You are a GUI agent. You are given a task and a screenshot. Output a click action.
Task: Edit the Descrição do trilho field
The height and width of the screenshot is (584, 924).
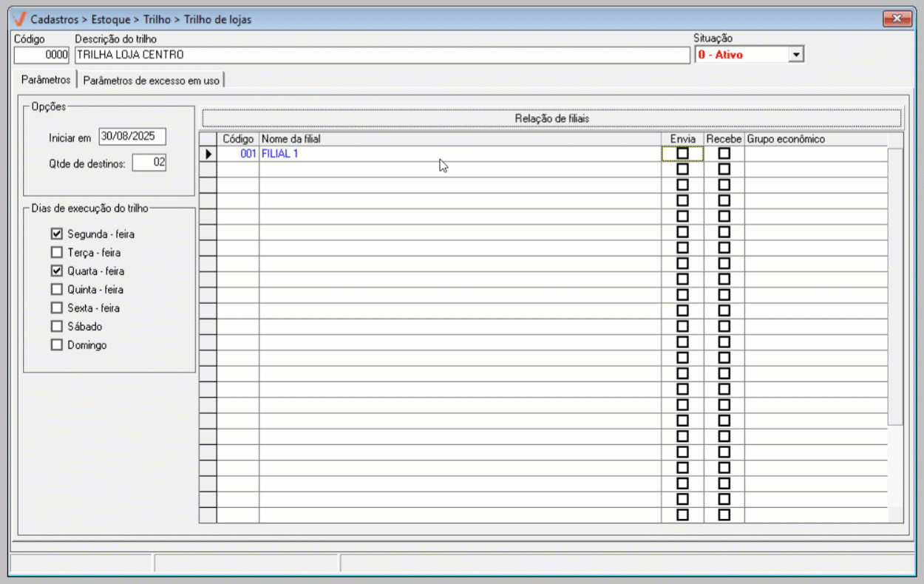(382, 55)
